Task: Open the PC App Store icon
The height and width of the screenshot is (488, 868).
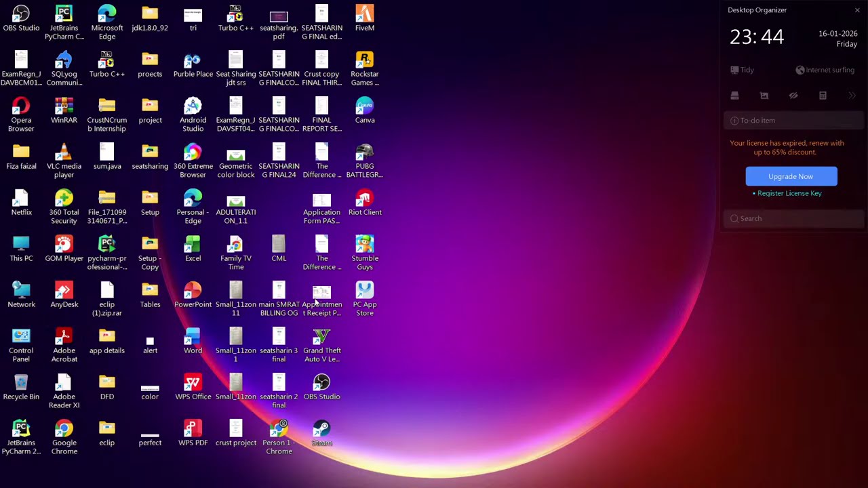Action: 365,299
